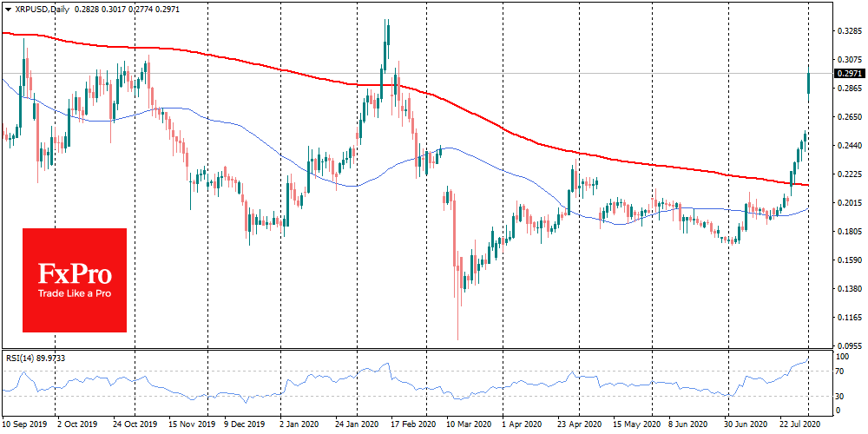Click the triangle arrow beside the XRPUSD title
This screenshot has width=868, height=434.
[6, 8]
